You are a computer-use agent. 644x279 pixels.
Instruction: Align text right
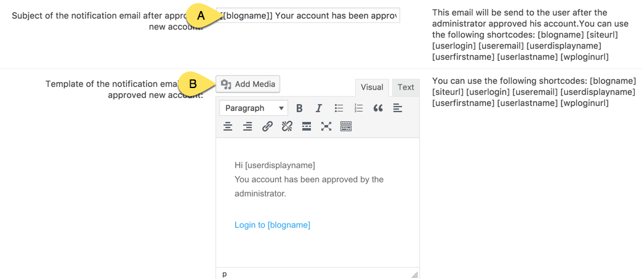pyautogui.click(x=248, y=127)
